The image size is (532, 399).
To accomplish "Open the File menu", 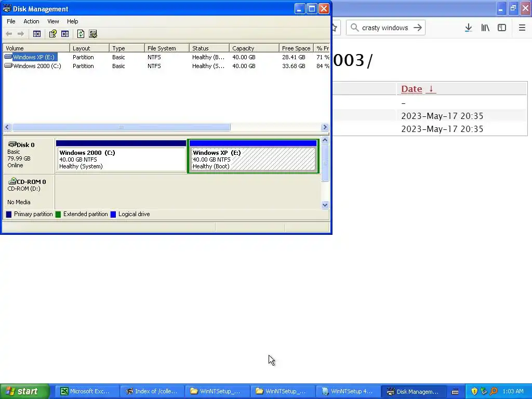I will tap(11, 21).
